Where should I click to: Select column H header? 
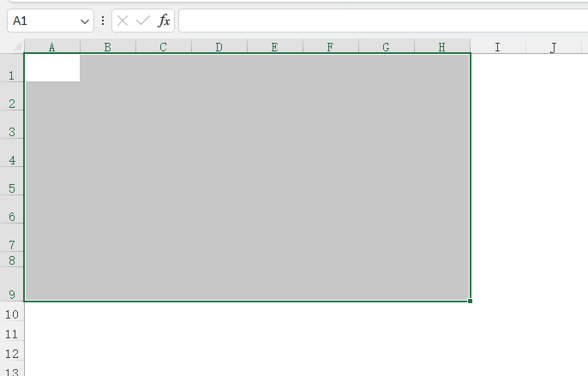pos(442,47)
